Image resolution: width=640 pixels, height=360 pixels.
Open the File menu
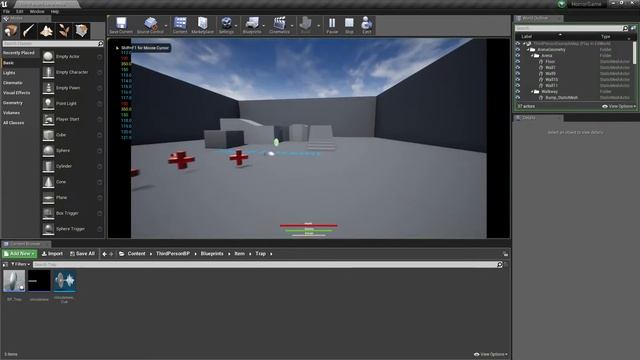(6, 12)
